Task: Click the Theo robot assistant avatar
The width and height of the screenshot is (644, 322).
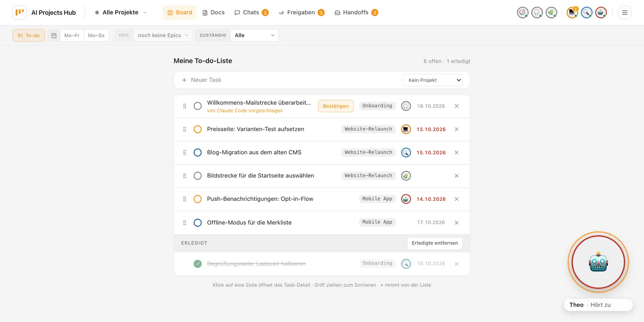Action: 598,263
